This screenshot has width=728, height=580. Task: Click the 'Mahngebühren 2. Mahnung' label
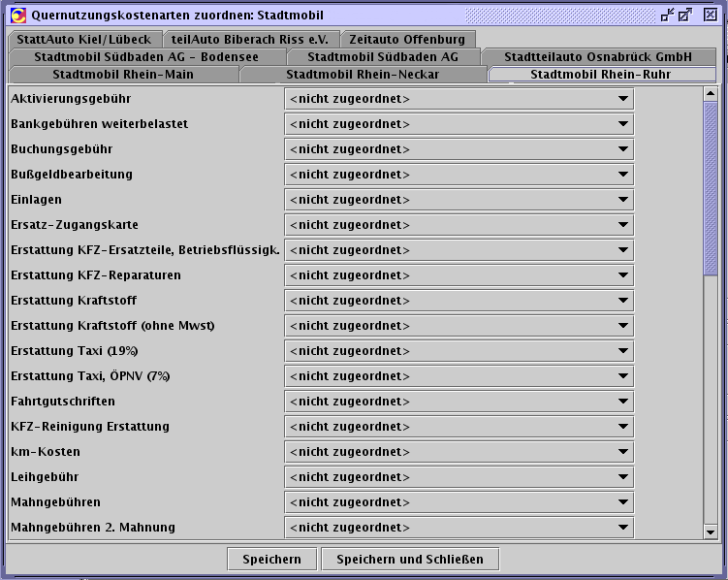coord(93,527)
